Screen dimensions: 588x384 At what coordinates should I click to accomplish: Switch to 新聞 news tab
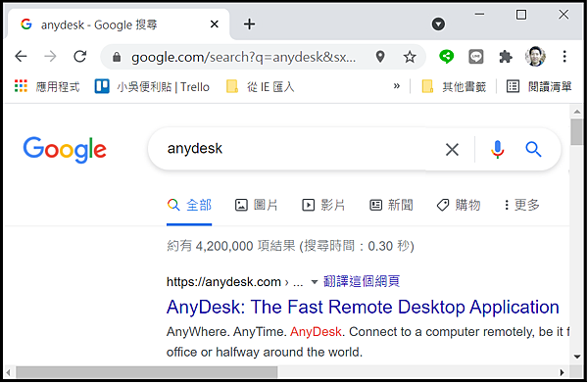click(x=391, y=205)
